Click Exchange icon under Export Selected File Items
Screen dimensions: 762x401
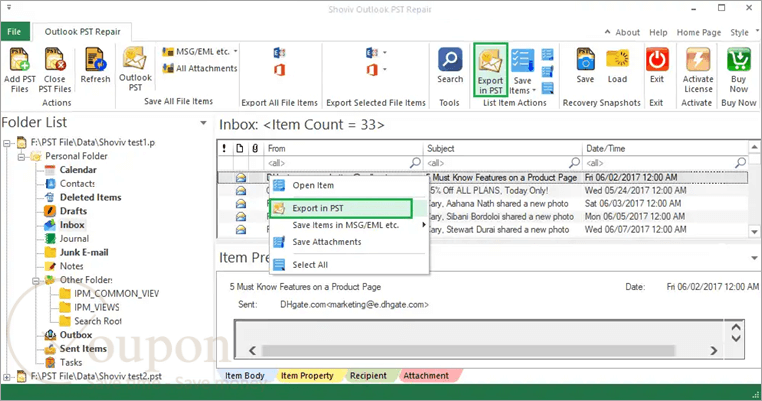point(372,52)
